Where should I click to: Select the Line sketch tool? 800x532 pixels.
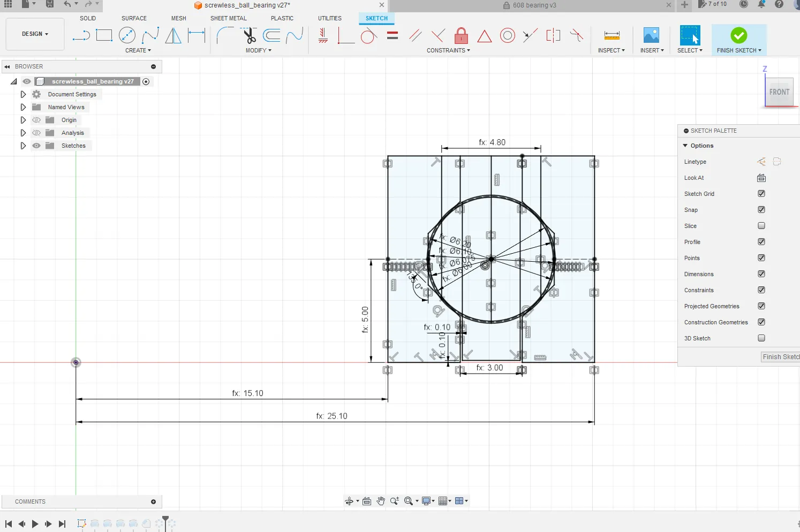(81, 36)
